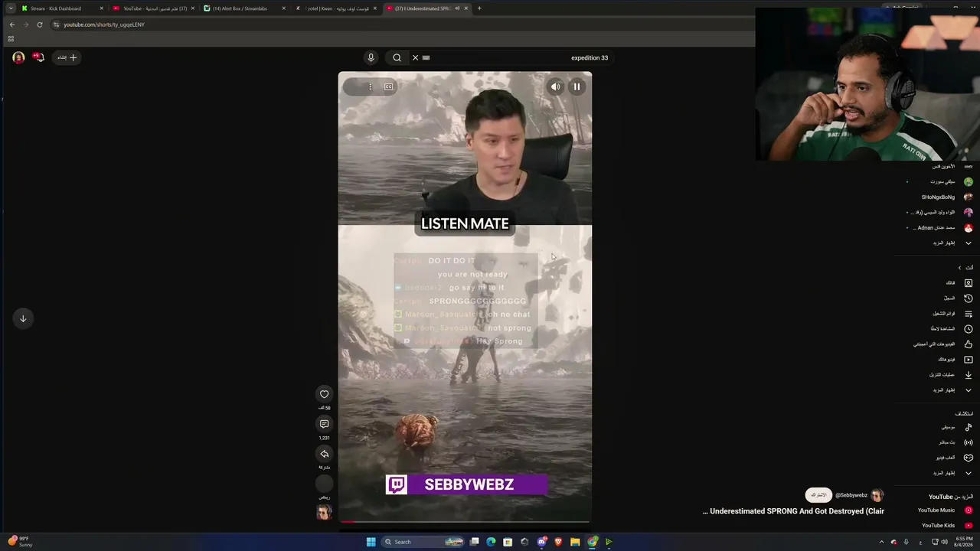This screenshot has height=551, width=980.
Task: Click the search magnifier icon
Action: (397, 57)
